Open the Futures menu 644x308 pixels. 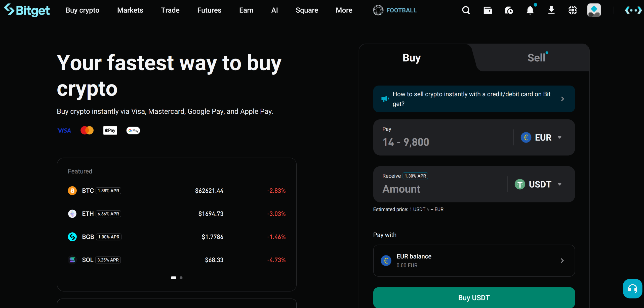209,10
